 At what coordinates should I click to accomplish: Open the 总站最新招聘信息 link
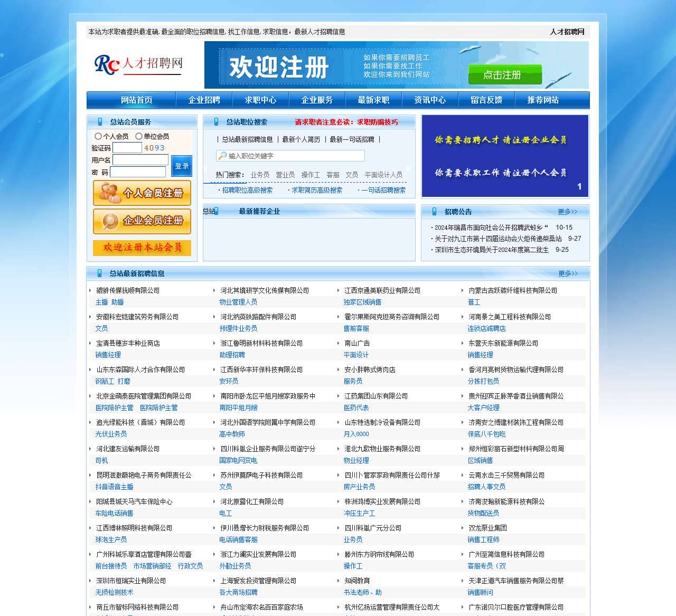(x=247, y=139)
